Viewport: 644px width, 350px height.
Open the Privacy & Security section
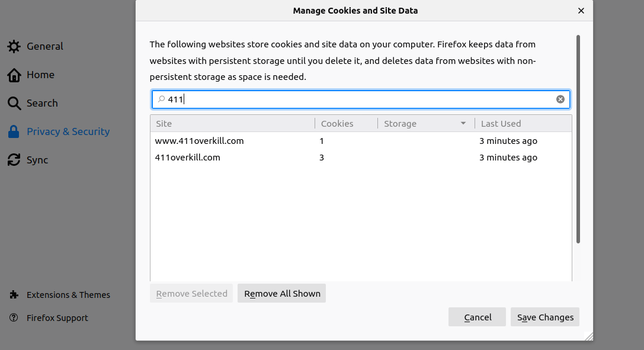click(x=68, y=131)
